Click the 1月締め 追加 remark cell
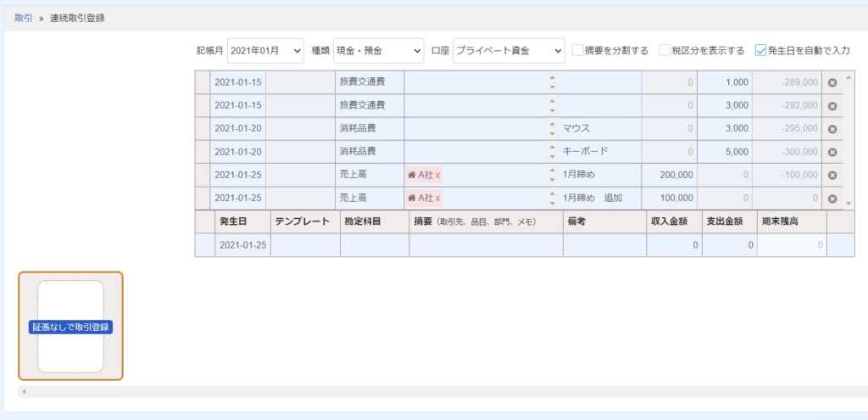This screenshot has height=420, width=868. click(600, 198)
